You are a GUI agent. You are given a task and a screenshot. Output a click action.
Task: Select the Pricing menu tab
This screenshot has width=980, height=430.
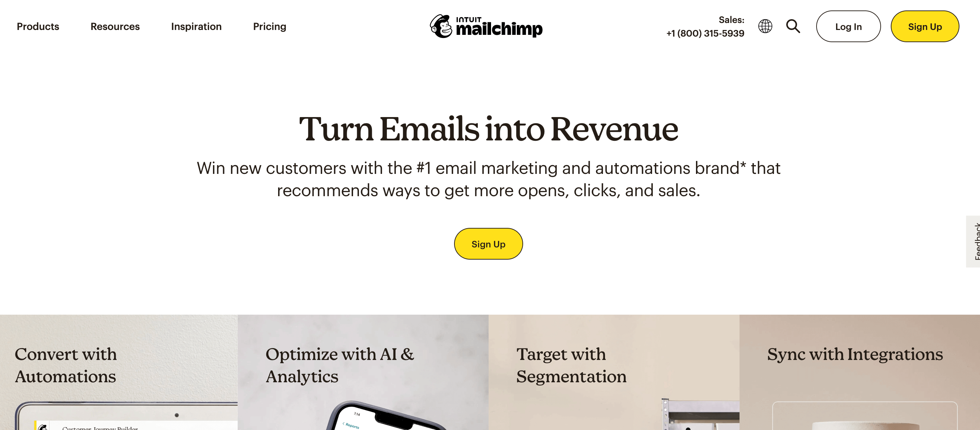tap(269, 26)
